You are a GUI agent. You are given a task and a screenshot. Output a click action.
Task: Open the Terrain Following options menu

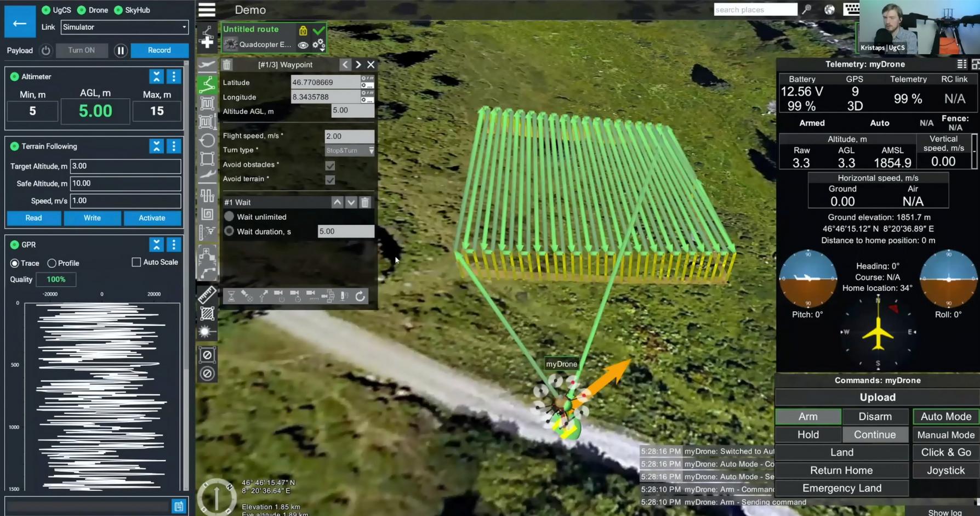point(174,146)
